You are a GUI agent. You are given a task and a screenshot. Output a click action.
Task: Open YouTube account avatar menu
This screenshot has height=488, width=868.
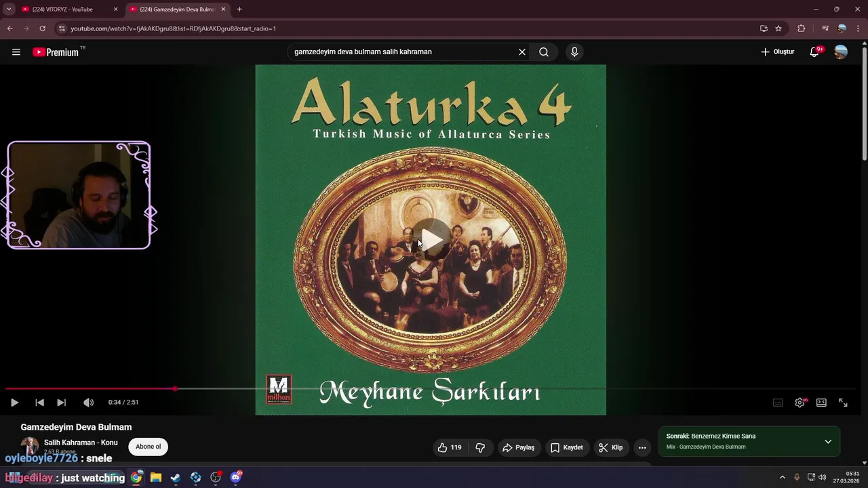tap(841, 52)
